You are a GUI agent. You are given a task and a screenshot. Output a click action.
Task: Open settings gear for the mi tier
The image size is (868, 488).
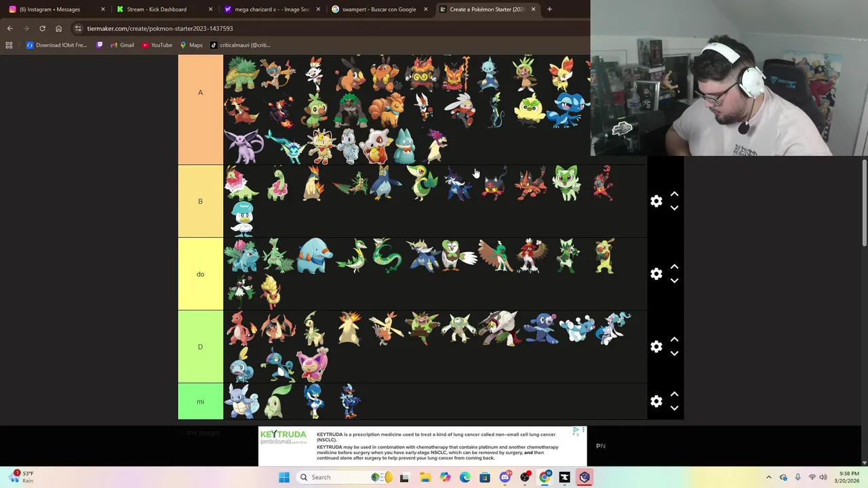pyautogui.click(x=656, y=401)
